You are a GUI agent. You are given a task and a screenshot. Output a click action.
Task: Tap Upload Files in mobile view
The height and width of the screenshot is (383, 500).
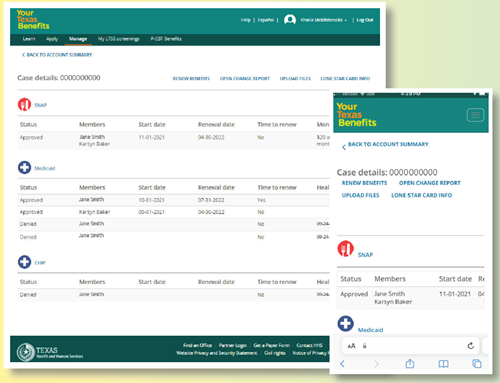click(x=360, y=195)
